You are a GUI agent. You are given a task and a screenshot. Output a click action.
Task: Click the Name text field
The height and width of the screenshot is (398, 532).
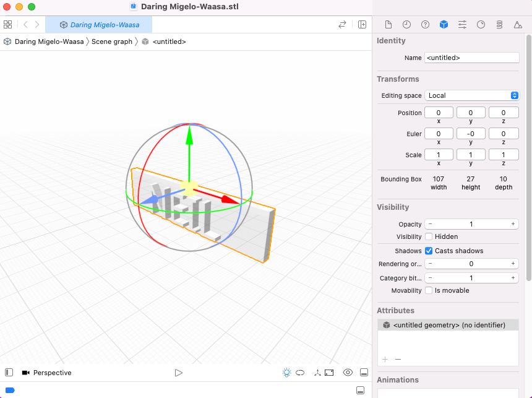(471, 58)
